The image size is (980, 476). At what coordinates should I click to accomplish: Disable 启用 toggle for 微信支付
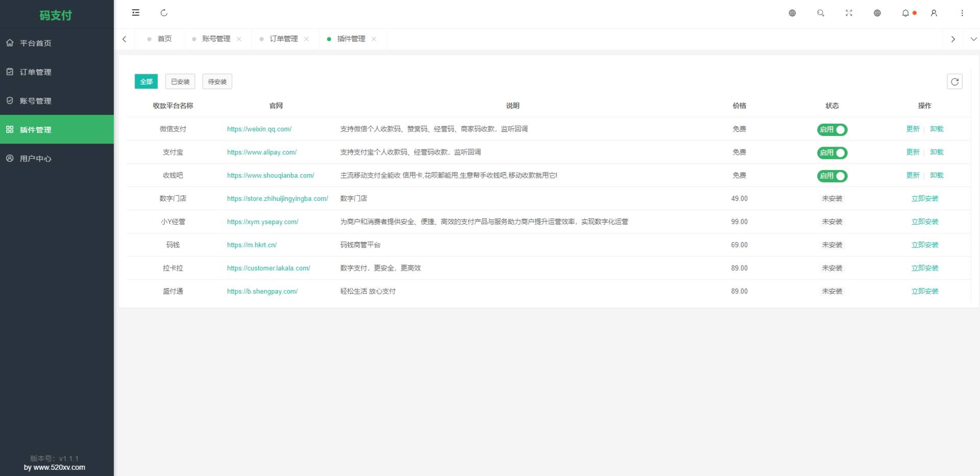(832, 129)
